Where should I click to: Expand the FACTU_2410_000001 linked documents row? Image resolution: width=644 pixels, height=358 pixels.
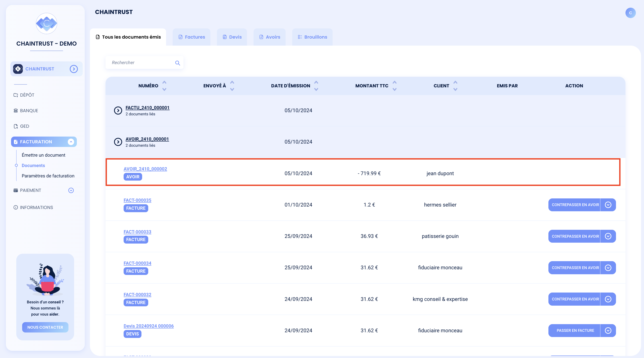[x=118, y=110]
